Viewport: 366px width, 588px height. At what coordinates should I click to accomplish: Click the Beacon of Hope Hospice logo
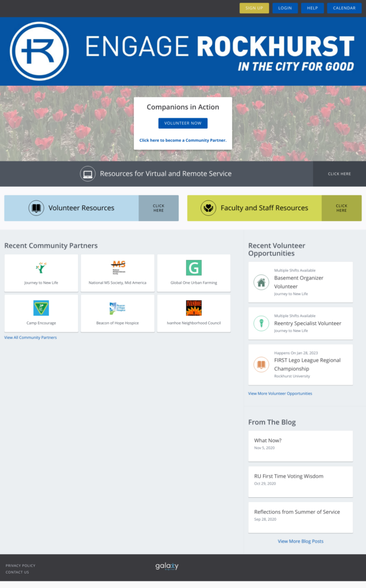tap(117, 308)
